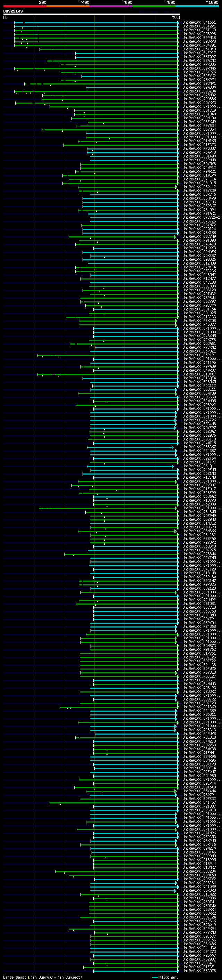The width and height of the screenshot is (222, 980).
Task: Open hit UniRef100_C6T2V1
Action: (x=199, y=26)
